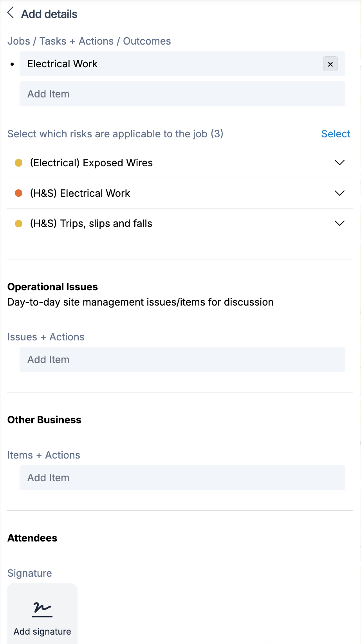361x644 pixels.
Task: Click the yellow dot beside Trips, slips and falls
Action: 18,223
